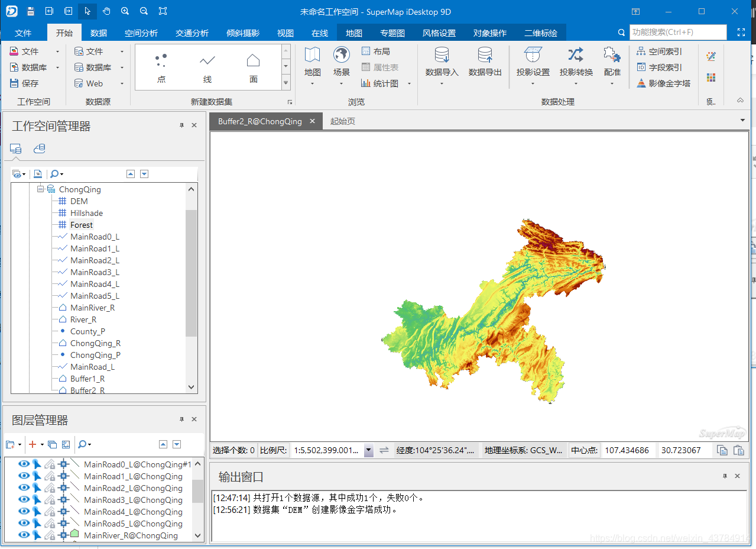Switch to the 空间分析 ribbon tab

(x=141, y=33)
